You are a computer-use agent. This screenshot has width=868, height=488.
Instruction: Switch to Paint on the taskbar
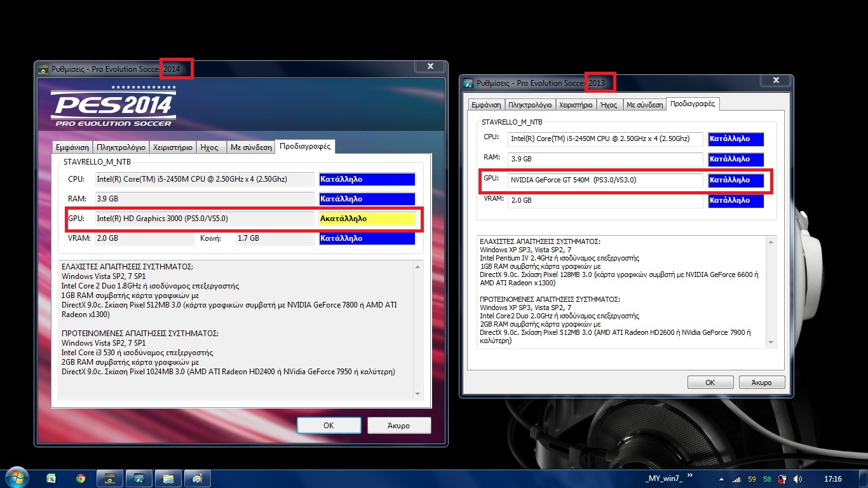(x=197, y=478)
